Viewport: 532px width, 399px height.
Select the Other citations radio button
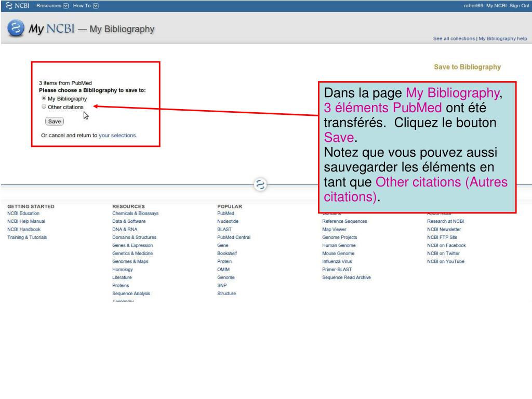tap(44, 107)
